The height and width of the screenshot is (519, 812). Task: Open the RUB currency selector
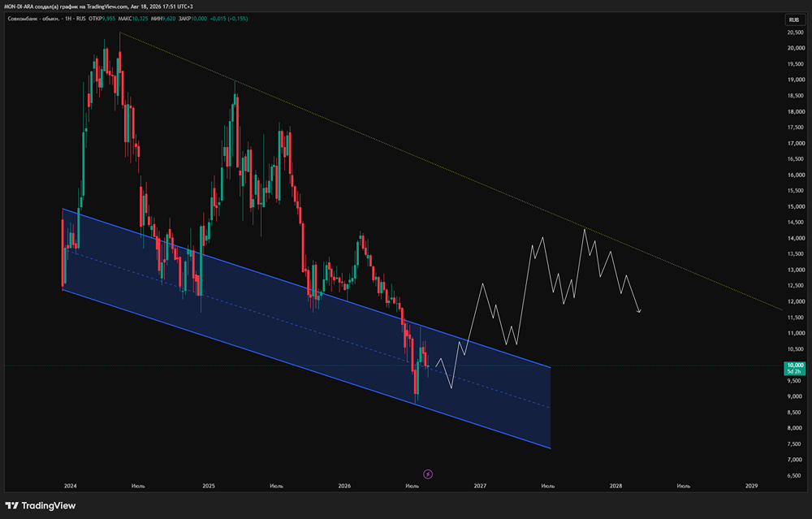794,19
